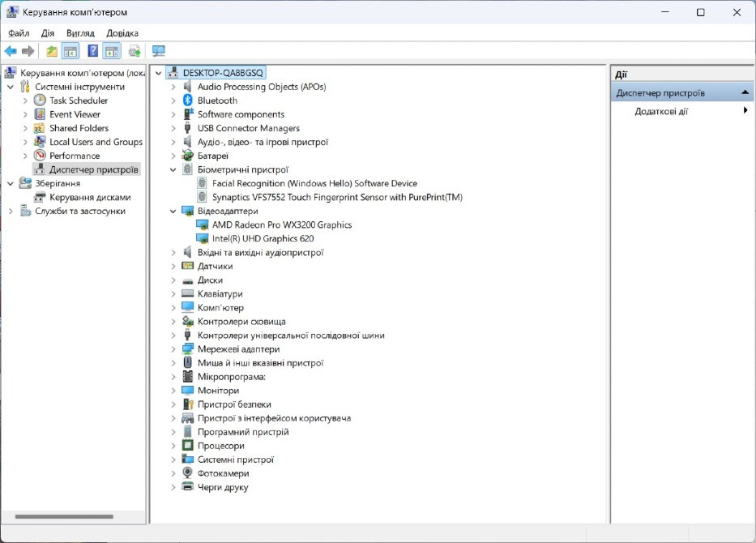This screenshot has height=543, width=756.
Task: Select Керування дисками in the left tree
Action: [x=89, y=197]
